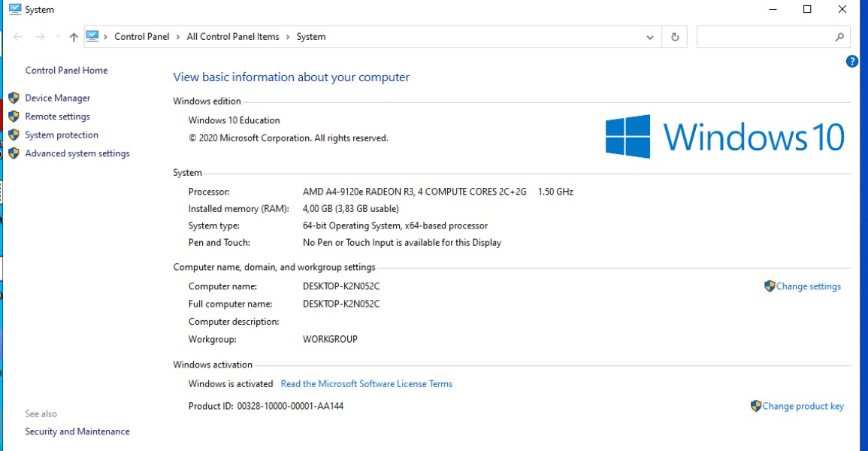This screenshot has height=451, width=868.
Task: Click the 64-bit Operating System text
Action: click(395, 225)
